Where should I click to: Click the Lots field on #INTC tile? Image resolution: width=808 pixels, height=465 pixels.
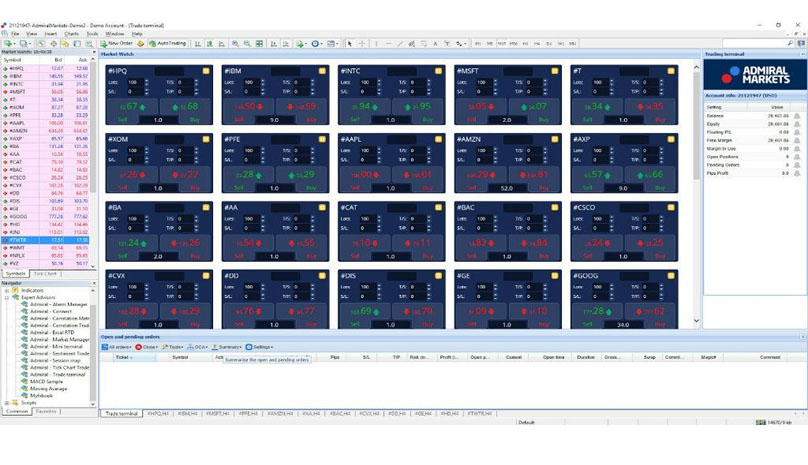pos(367,82)
